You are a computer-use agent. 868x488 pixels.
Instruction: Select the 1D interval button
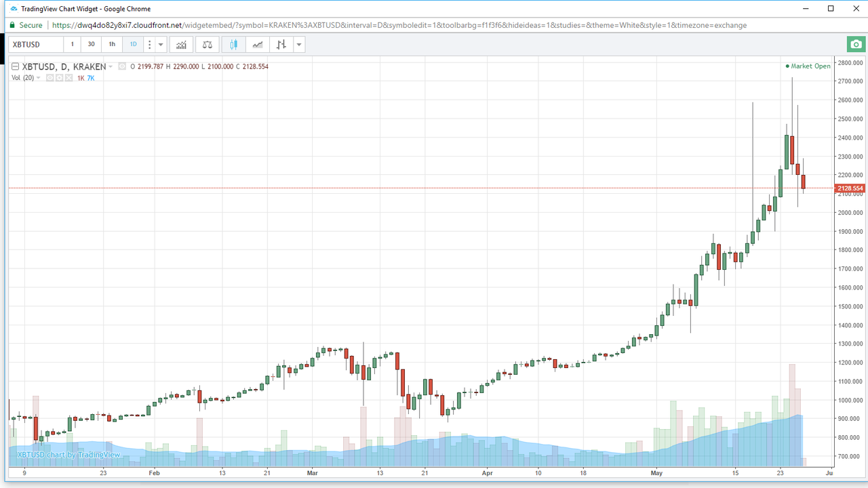[x=133, y=45]
